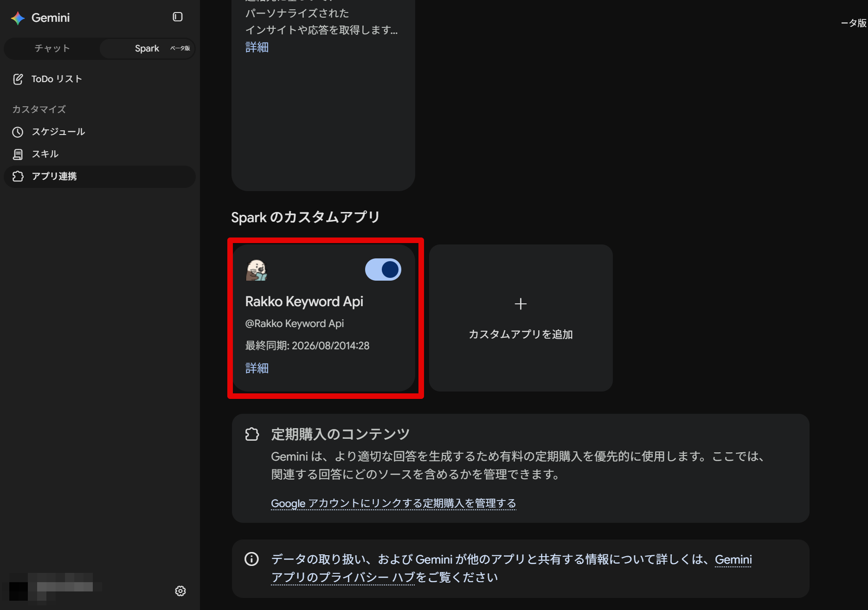Click the Rakko otter app icon

[257, 270]
